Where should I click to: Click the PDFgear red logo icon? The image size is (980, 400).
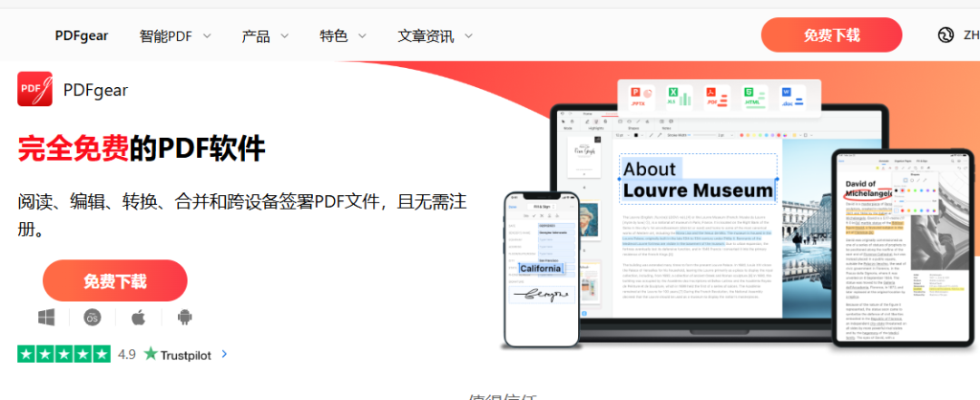(34, 89)
